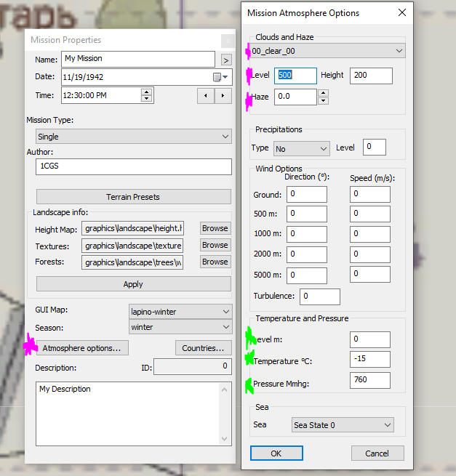Increase the Time spinner up arrow
456x476 pixels.
pyautogui.click(x=147, y=92)
